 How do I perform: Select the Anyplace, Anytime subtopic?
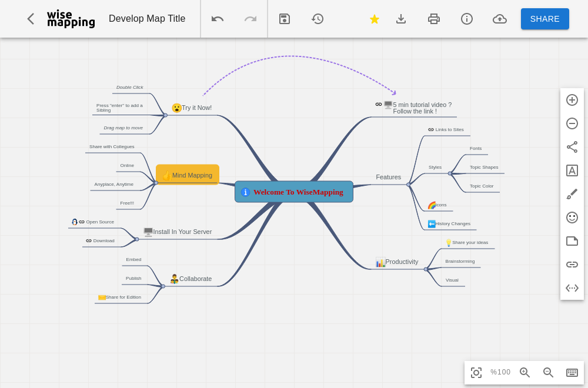point(114,184)
